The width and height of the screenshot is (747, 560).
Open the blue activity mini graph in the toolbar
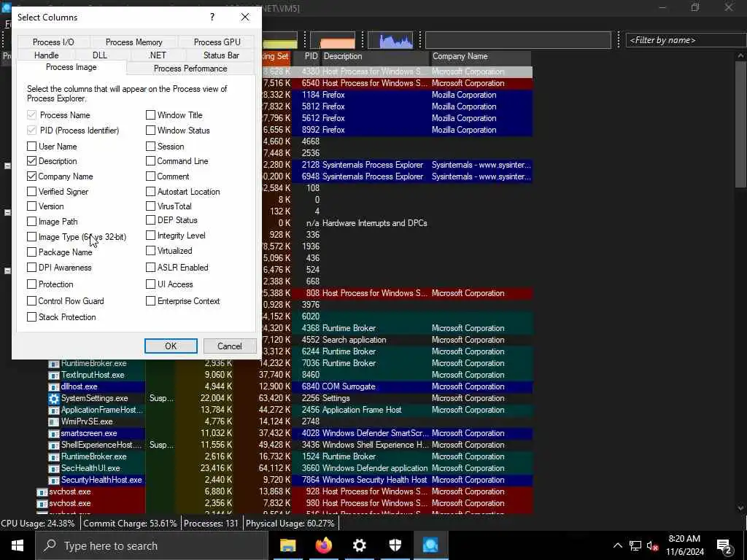(390, 41)
